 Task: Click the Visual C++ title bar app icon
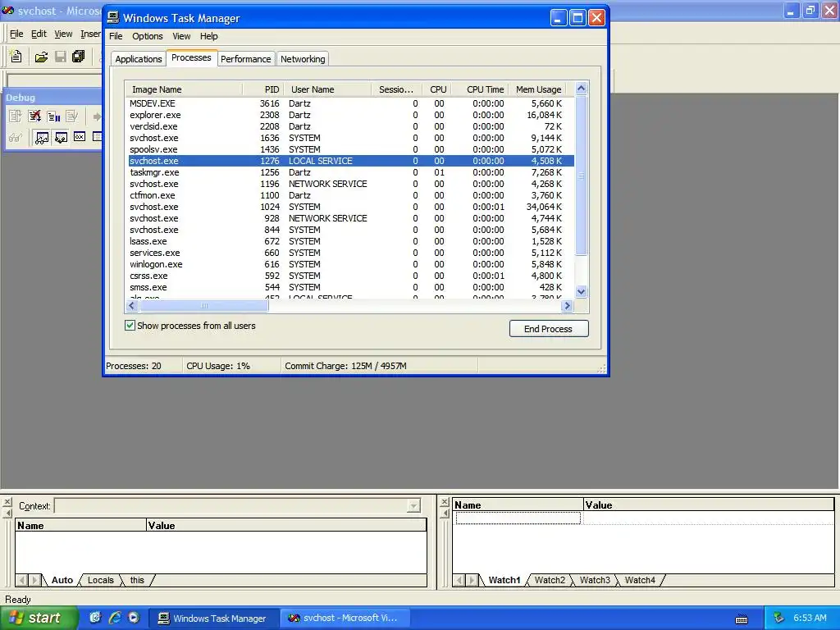(8, 11)
